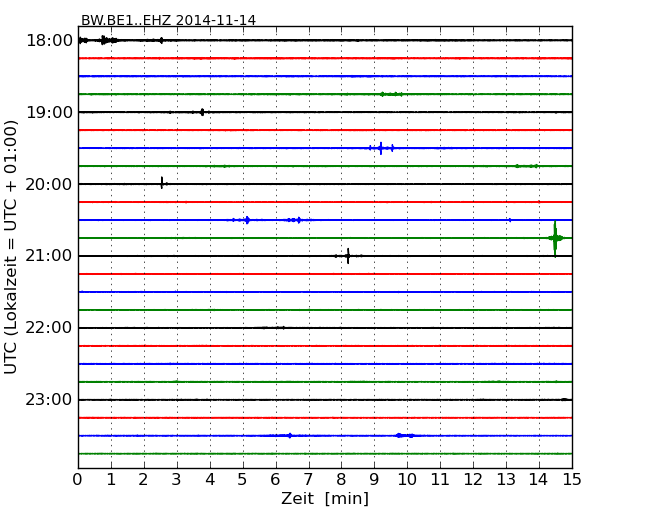Click the large green spike near minute 14.5

pos(555,238)
